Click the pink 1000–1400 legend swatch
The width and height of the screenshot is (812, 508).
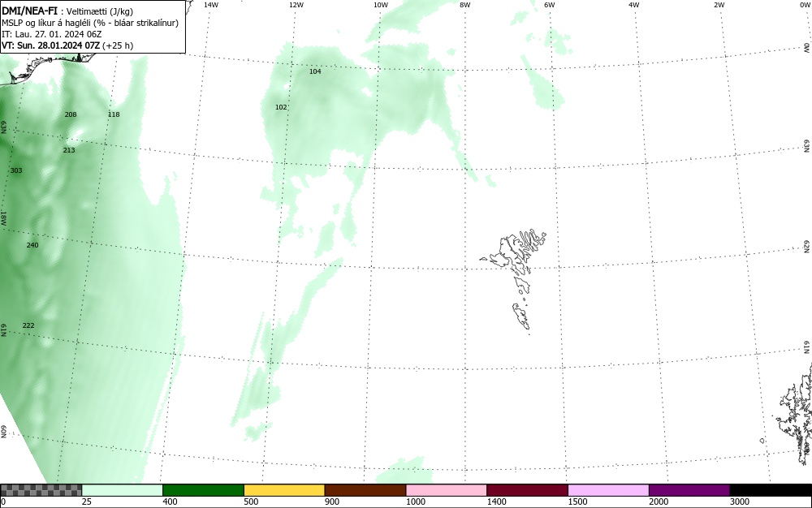pos(447,490)
